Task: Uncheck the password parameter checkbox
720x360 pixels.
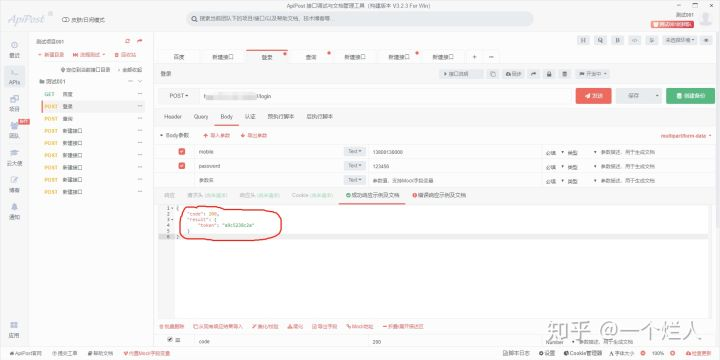Action: coord(181,165)
